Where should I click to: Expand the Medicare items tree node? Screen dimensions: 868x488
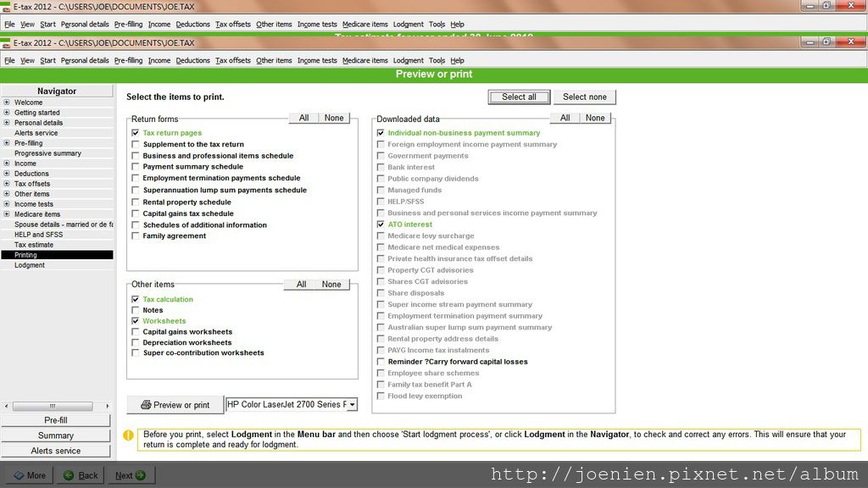[7, 214]
